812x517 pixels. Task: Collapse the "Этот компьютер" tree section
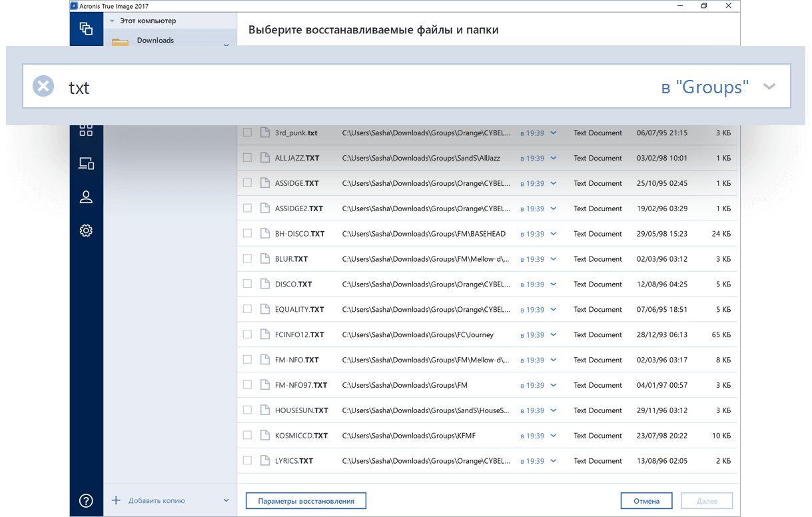tap(112, 21)
